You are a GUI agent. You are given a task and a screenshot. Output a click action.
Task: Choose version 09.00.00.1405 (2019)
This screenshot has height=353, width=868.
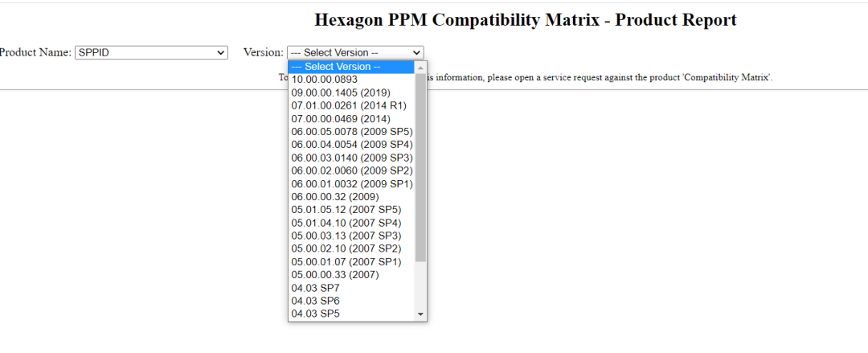351,92
